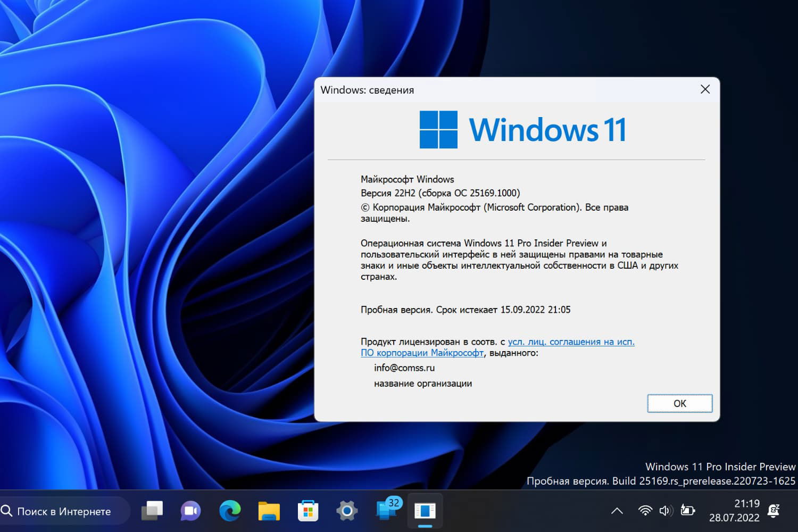Open Settings gear icon on the taskbar
Image resolution: width=798 pixels, height=532 pixels.
[x=347, y=511]
